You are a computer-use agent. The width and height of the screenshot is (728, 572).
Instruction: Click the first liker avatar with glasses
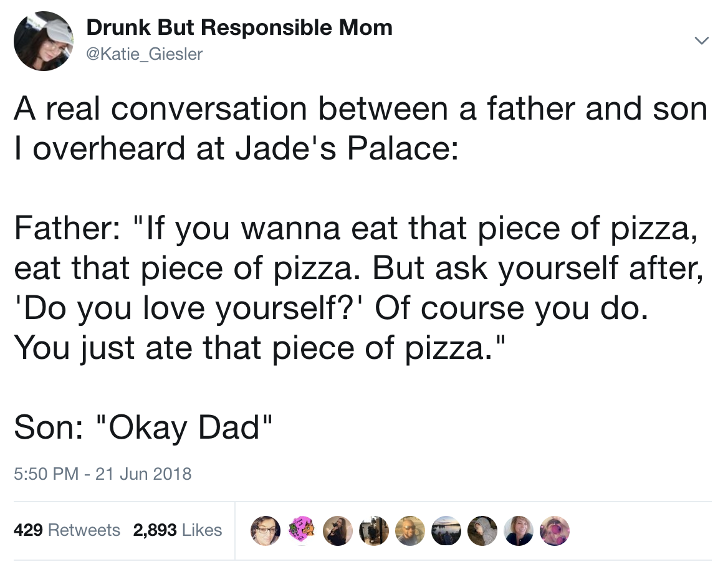[266, 531]
